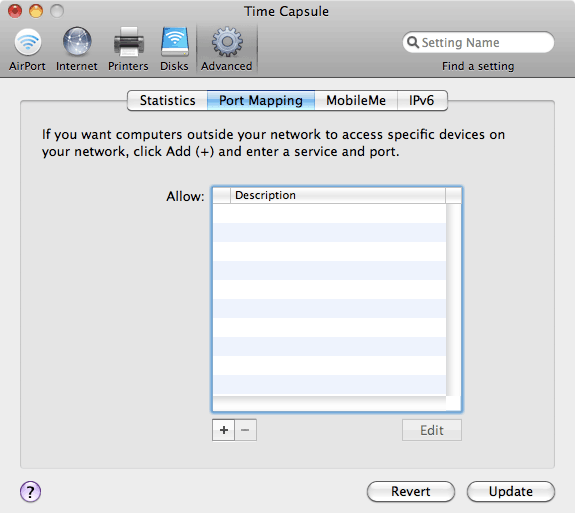575x513 pixels.
Task: Focus the Setting Name search field
Action: tap(479, 42)
